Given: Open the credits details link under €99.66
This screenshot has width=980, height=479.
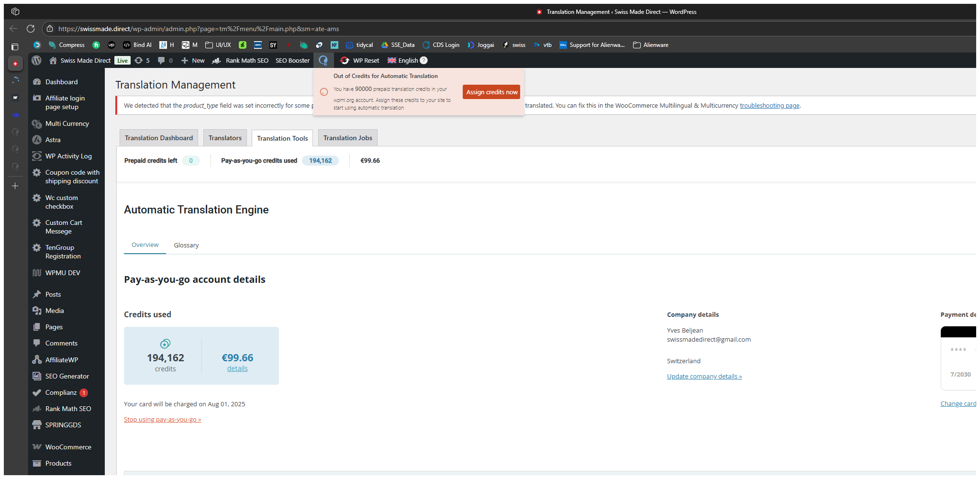Looking at the screenshot, I should (237, 368).
